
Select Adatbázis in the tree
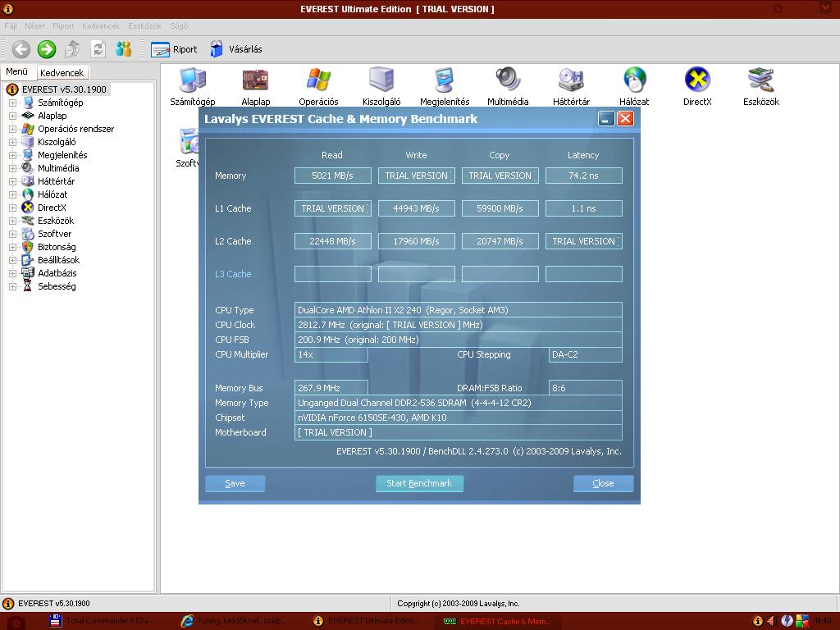[x=57, y=273]
